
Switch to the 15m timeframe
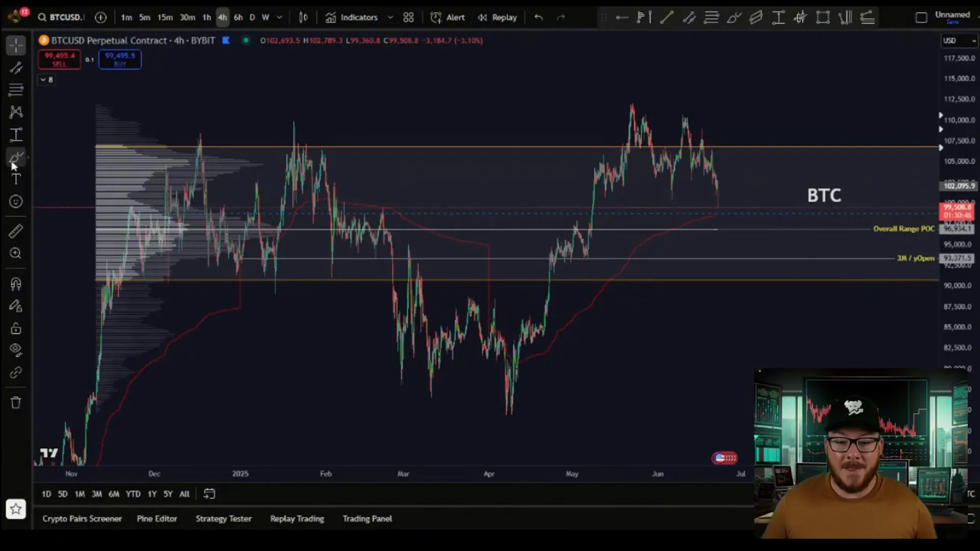point(165,17)
